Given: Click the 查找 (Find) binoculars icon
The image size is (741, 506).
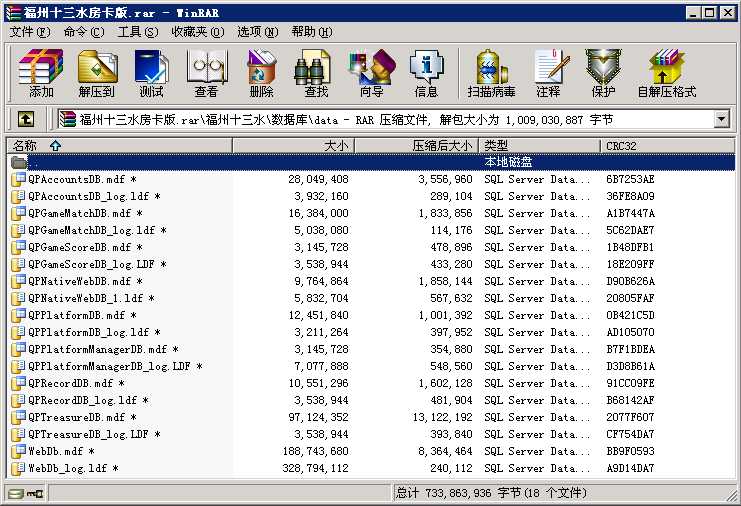Looking at the screenshot, I should click(x=312, y=67).
